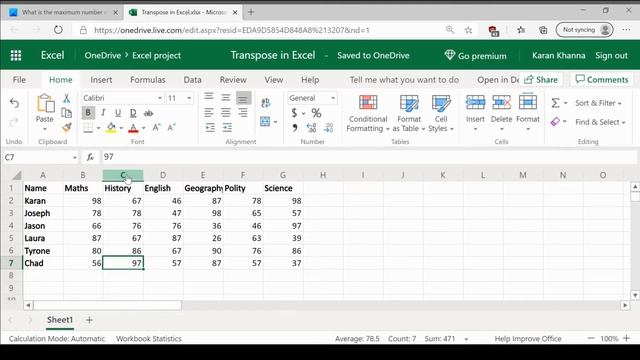Open Cell Styles gallery
The height and width of the screenshot is (360, 640).
pos(441,113)
